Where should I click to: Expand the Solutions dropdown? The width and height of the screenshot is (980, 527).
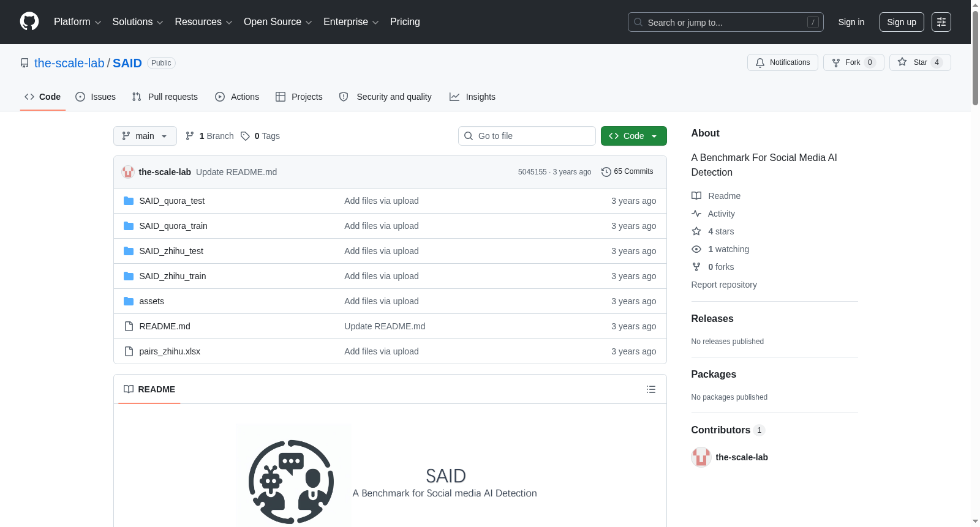[138, 22]
